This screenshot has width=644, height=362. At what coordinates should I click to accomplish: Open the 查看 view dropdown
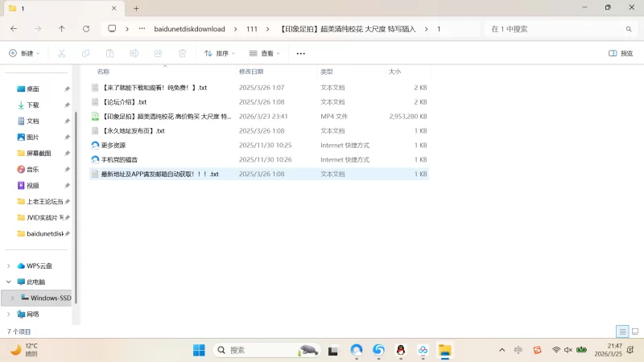coord(265,53)
